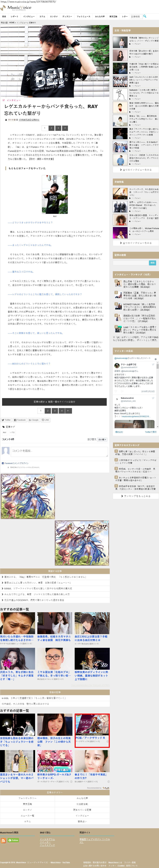Click the コメントを追加 comment box
The width and height of the screenshot is (159, 868).
coord(59,452)
